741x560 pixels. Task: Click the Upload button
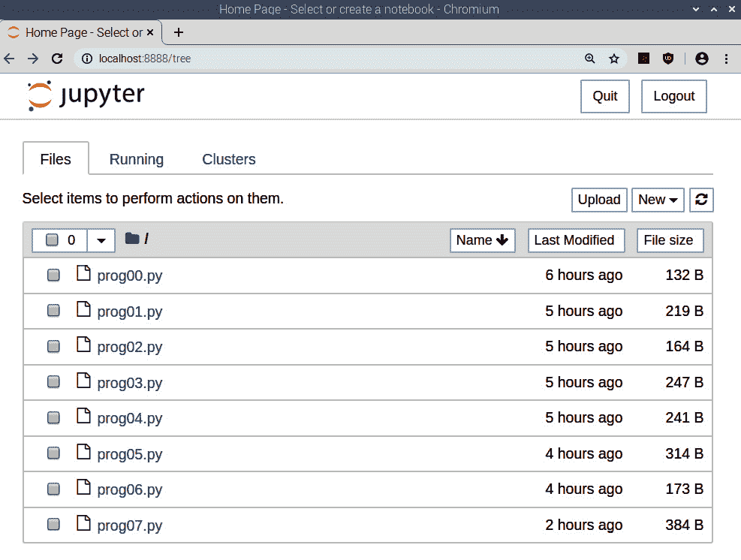pos(598,200)
